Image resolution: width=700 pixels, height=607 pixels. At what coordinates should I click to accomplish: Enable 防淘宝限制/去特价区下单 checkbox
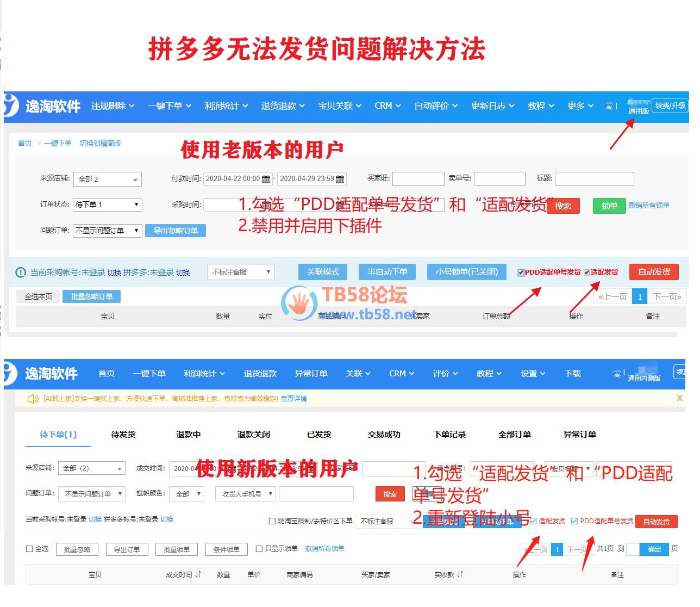tap(272, 521)
